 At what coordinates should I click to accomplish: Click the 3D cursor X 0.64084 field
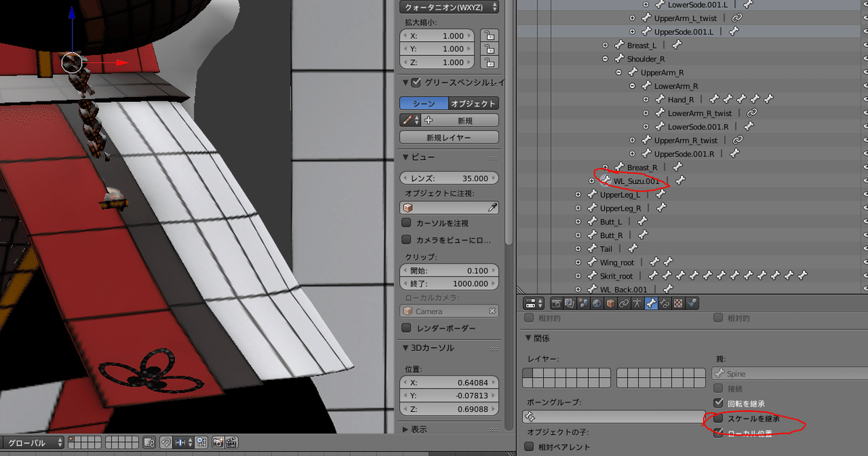[x=449, y=382]
